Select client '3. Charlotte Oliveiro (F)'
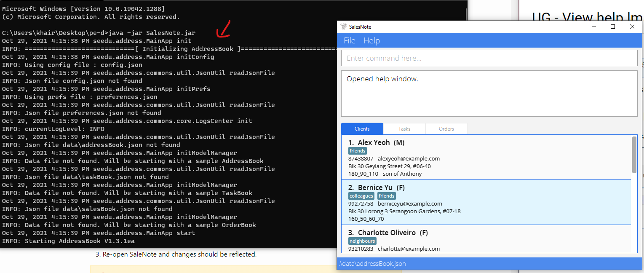 point(486,239)
